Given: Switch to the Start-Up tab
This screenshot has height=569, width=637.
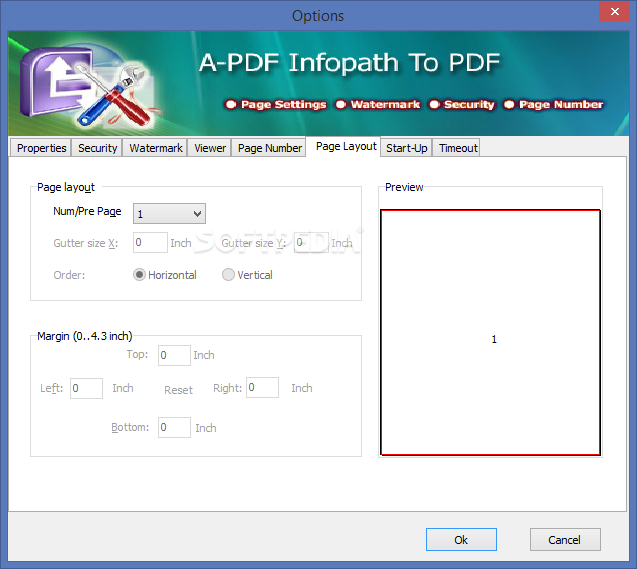Looking at the screenshot, I should point(407,148).
